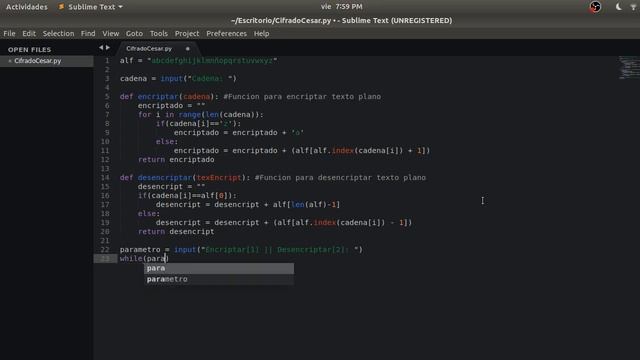Choose the 'parametro' autocomplete suggestion
This screenshot has width=640, height=360.
219,279
